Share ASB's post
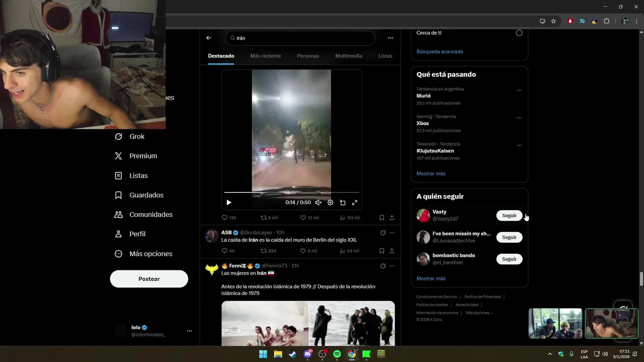Image resolution: width=644 pixels, height=362 pixels. click(x=391, y=251)
